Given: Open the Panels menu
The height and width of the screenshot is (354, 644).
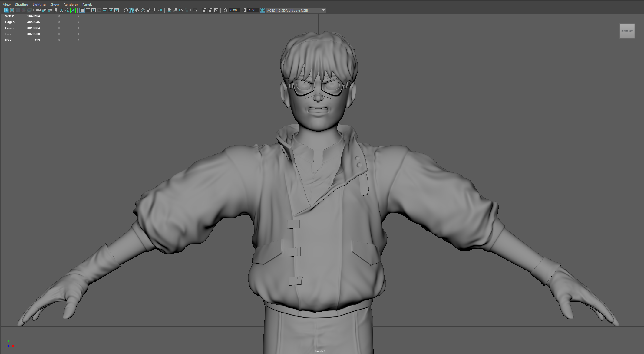Looking at the screenshot, I should tap(87, 5).
